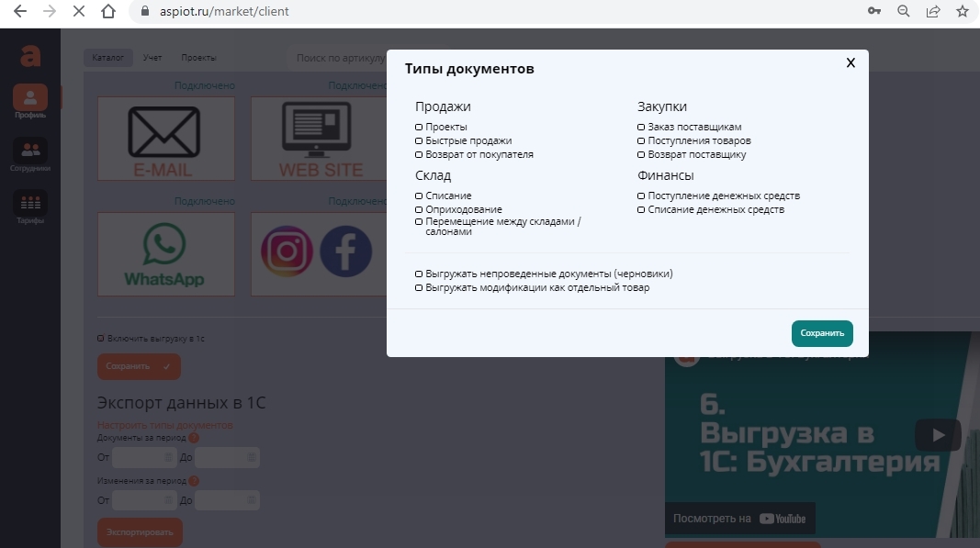This screenshot has height=548, width=980.
Task: Share this page icon
Action: pos(933,11)
